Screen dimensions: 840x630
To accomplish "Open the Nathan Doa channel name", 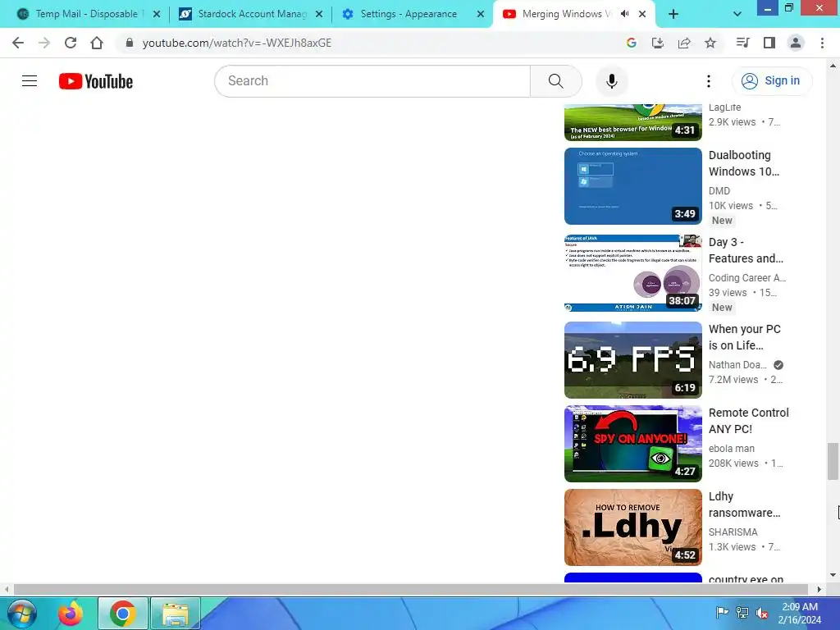I will point(737,364).
